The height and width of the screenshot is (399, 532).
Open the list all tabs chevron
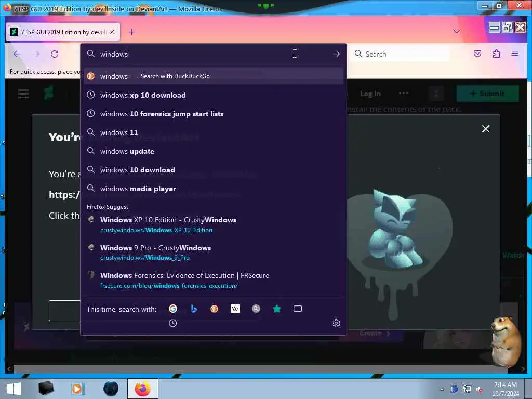pyautogui.click(x=457, y=32)
